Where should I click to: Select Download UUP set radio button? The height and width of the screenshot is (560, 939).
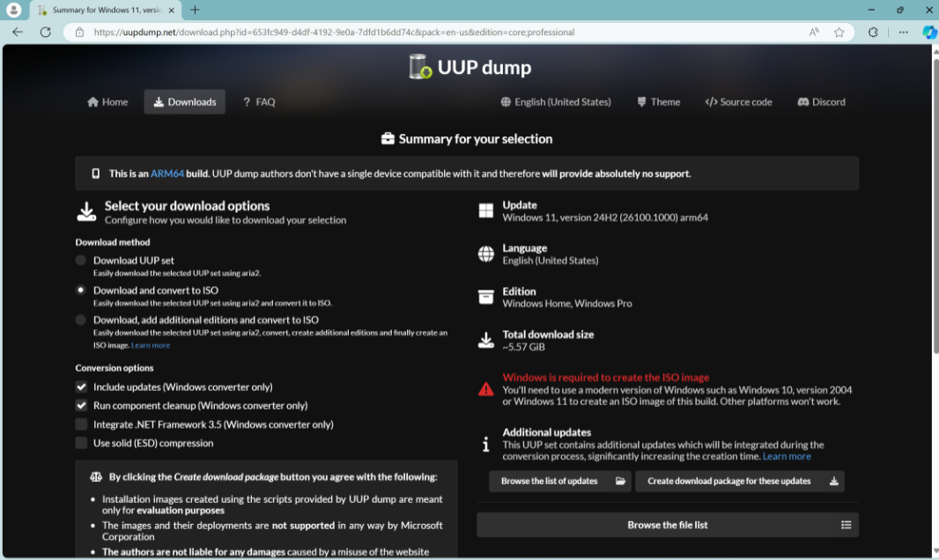[80, 261]
